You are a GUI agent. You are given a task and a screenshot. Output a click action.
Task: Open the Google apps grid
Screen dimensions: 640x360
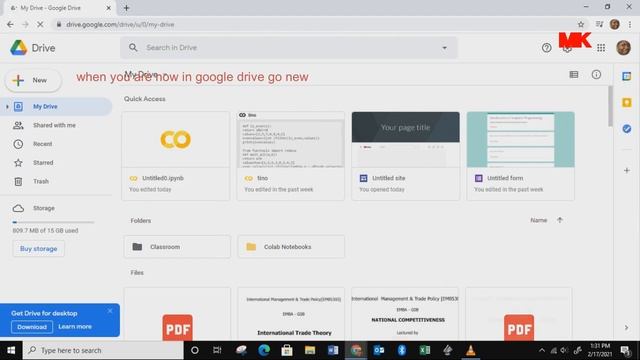point(601,48)
